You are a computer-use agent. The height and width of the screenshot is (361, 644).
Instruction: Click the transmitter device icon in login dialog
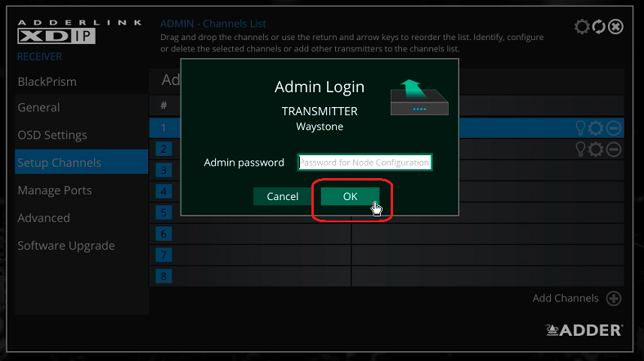click(x=419, y=100)
